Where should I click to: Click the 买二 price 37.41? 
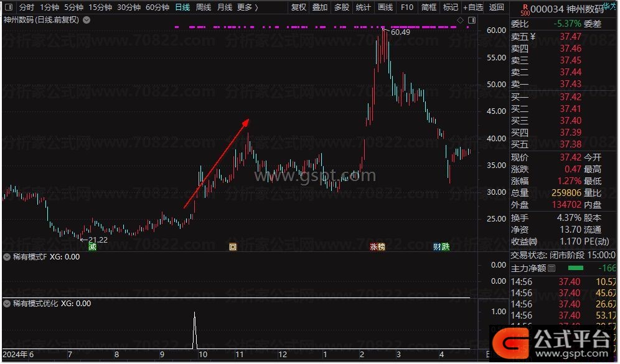(x=571, y=109)
